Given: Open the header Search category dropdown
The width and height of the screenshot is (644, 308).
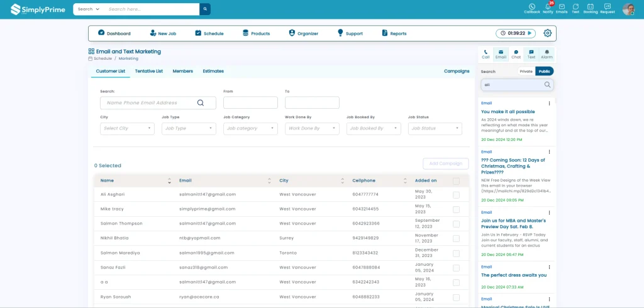Looking at the screenshot, I should [x=88, y=9].
